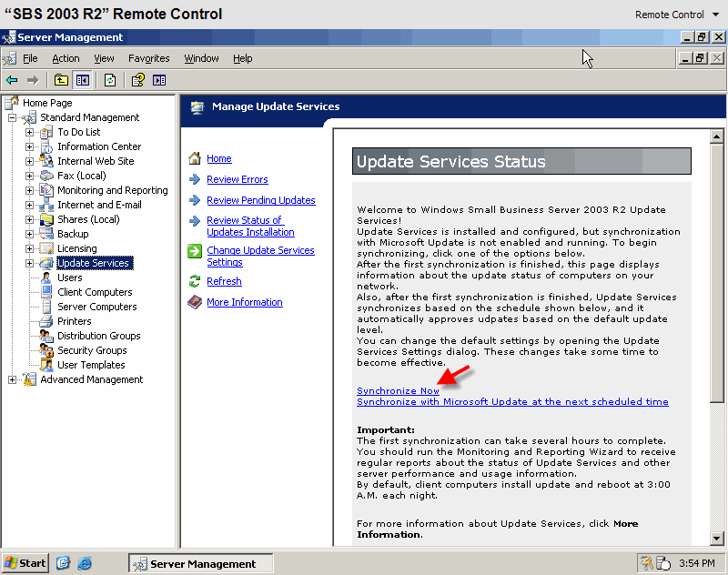Open the File menu
Screen dimensions: 728x575
pyautogui.click(x=30, y=58)
